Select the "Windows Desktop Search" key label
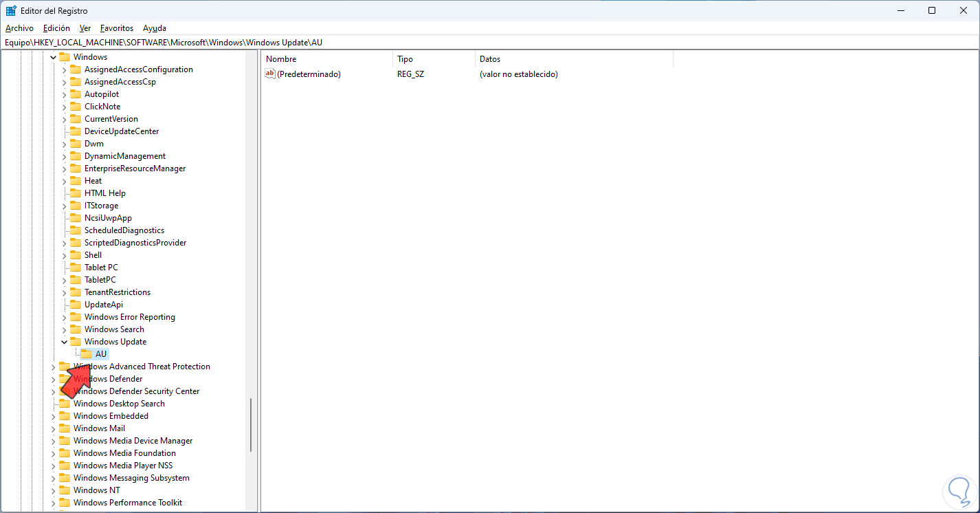980x513 pixels. point(119,404)
